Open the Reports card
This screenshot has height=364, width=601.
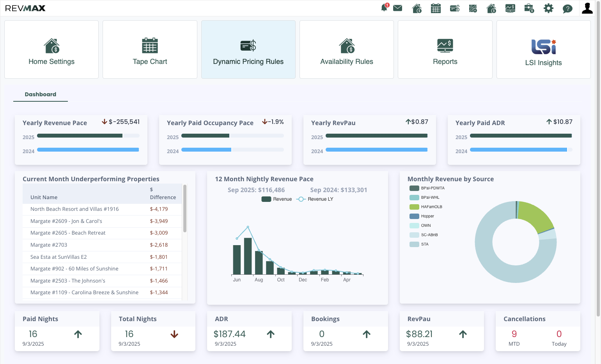click(445, 49)
